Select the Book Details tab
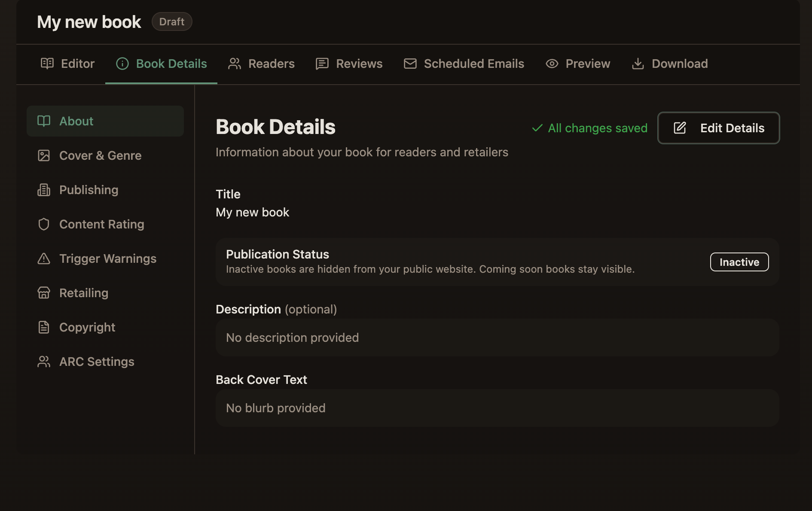 [161, 64]
